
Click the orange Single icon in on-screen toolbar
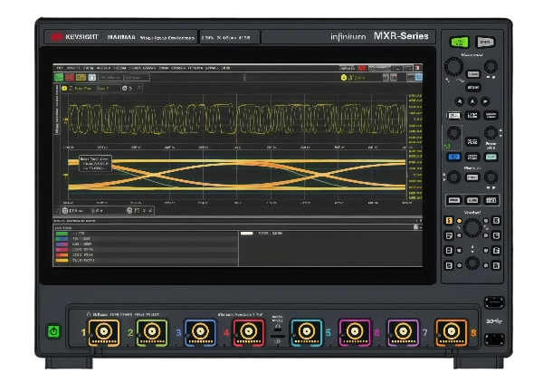(x=81, y=78)
